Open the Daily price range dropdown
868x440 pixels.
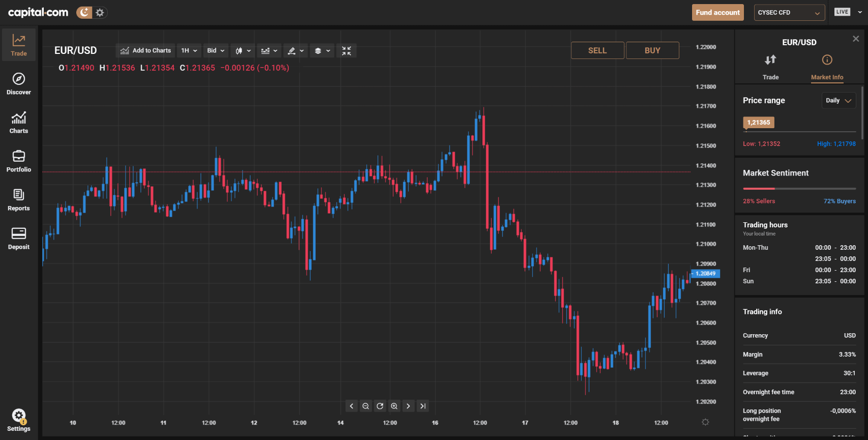839,100
